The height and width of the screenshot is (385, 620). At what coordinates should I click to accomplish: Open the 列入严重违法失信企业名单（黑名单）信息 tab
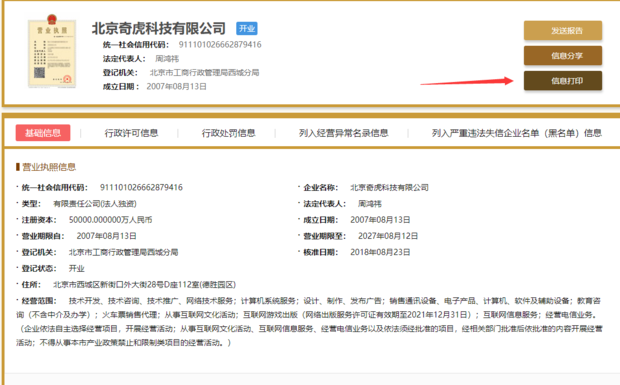pos(517,133)
